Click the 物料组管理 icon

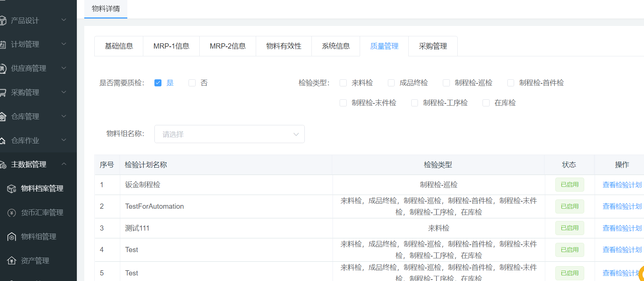12,237
